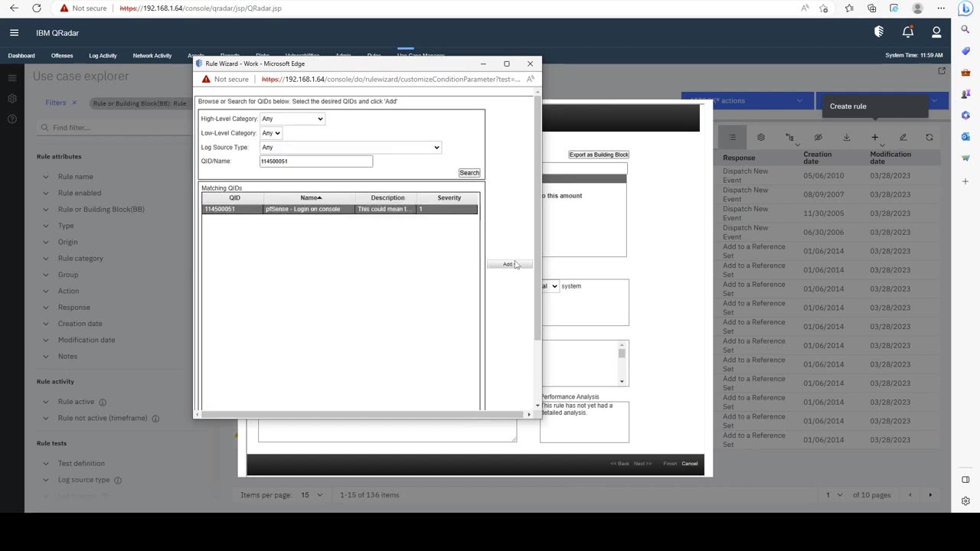
Task: Sort by the Description column header
Action: tap(387, 198)
